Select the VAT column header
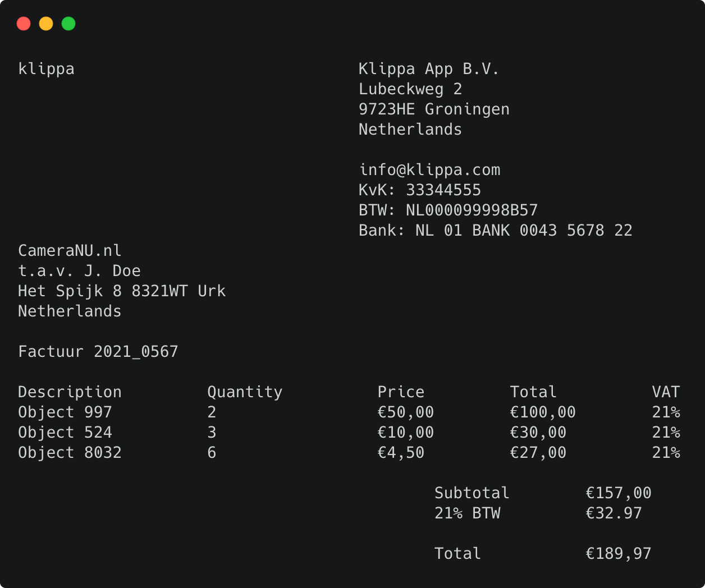The image size is (705, 588). (x=666, y=392)
